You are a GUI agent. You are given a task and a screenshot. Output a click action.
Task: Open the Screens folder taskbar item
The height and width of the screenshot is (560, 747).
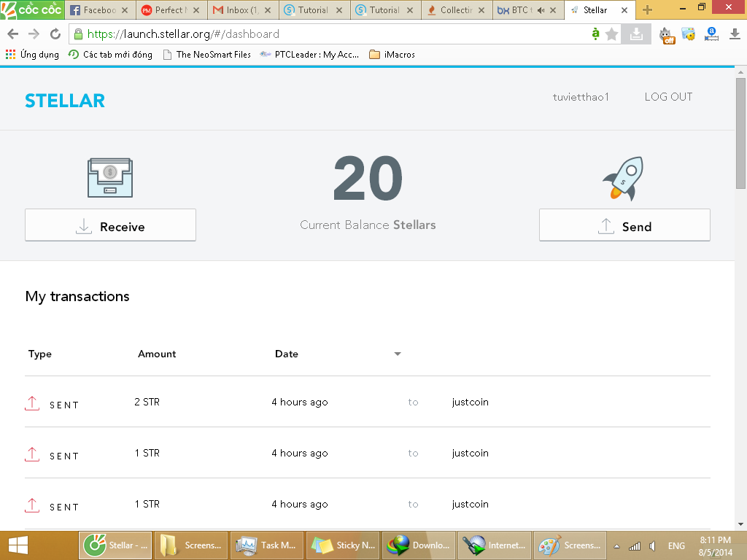tap(191, 545)
